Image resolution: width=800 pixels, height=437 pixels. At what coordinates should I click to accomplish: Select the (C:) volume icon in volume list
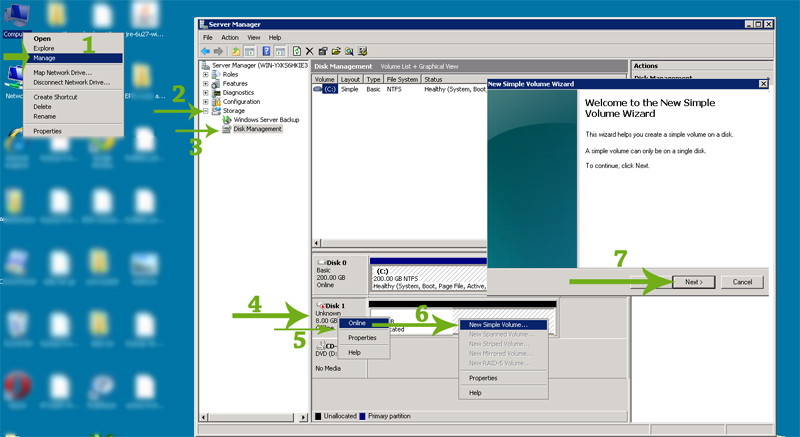pyautogui.click(x=318, y=89)
